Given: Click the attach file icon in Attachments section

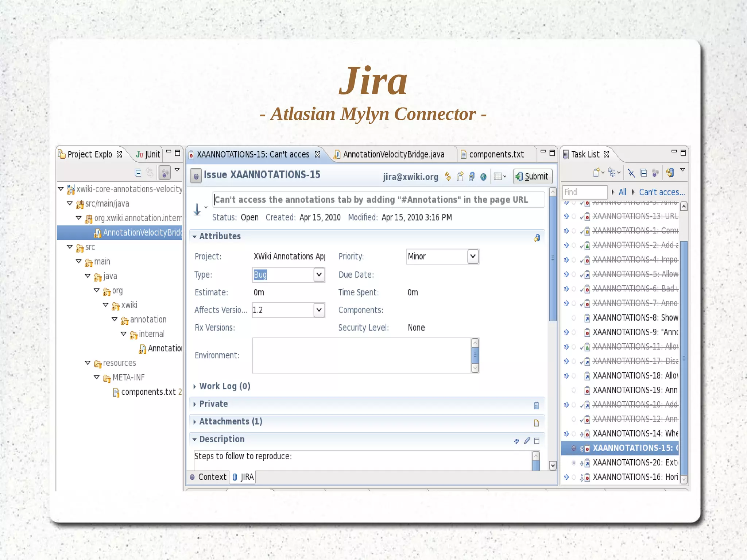Looking at the screenshot, I should coord(536,423).
